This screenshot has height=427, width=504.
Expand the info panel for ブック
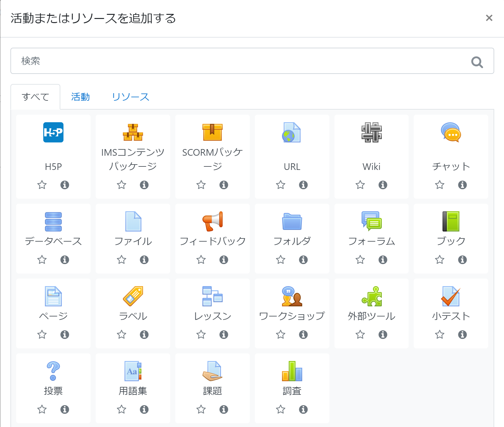pos(462,260)
